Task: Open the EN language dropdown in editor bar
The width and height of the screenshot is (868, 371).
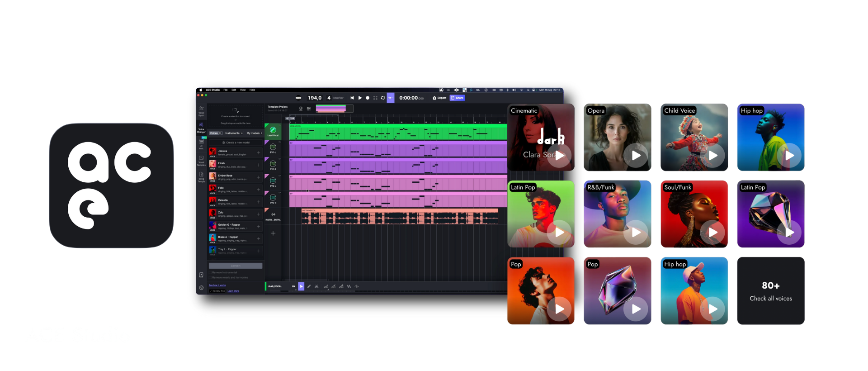Action: point(294,286)
